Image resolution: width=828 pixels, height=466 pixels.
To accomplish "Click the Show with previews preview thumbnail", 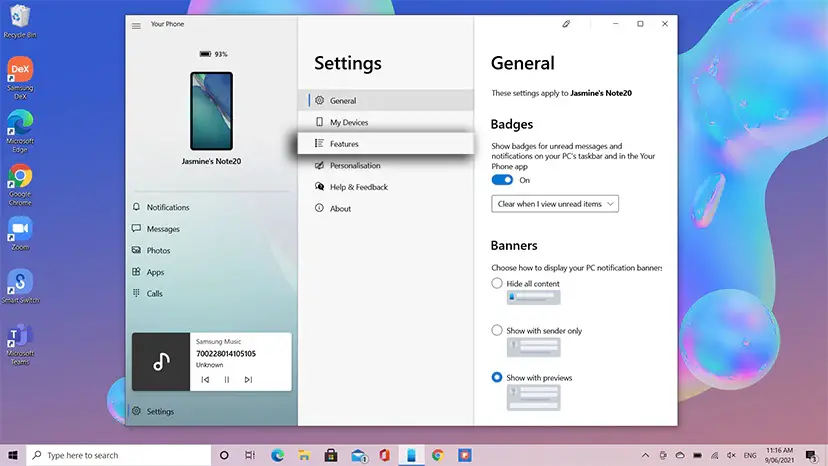I will 533,397.
